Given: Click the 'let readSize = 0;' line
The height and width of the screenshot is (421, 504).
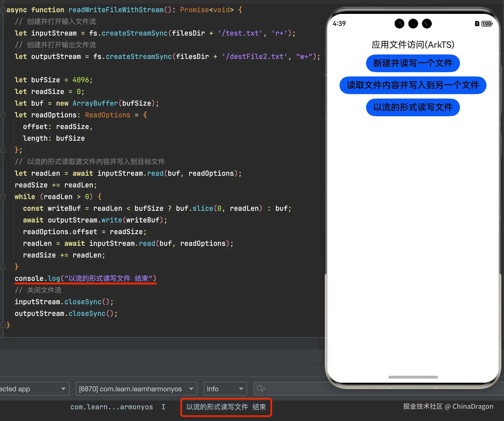Looking at the screenshot, I should pyautogui.click(x=49, y=92).
